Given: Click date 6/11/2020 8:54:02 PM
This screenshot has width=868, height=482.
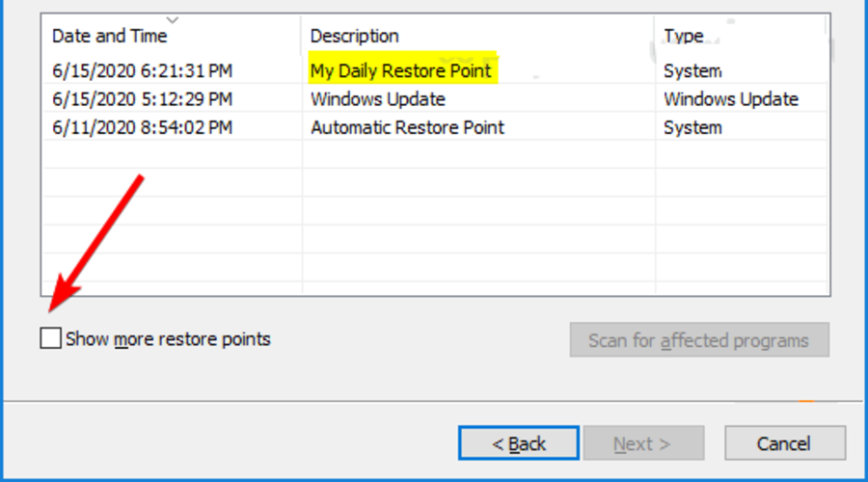Looking at the screenshot, I should (x=143, y=127).
